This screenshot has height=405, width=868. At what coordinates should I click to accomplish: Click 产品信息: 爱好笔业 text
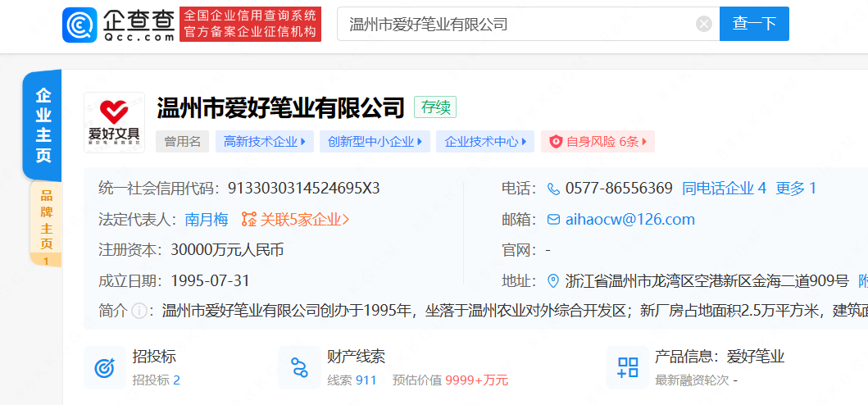tap(720, 357)
